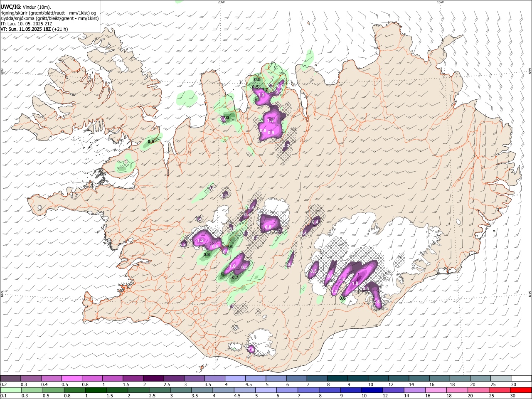
Task: Select the light pink swatch between 16 and 18
Action: click(435, 390)
